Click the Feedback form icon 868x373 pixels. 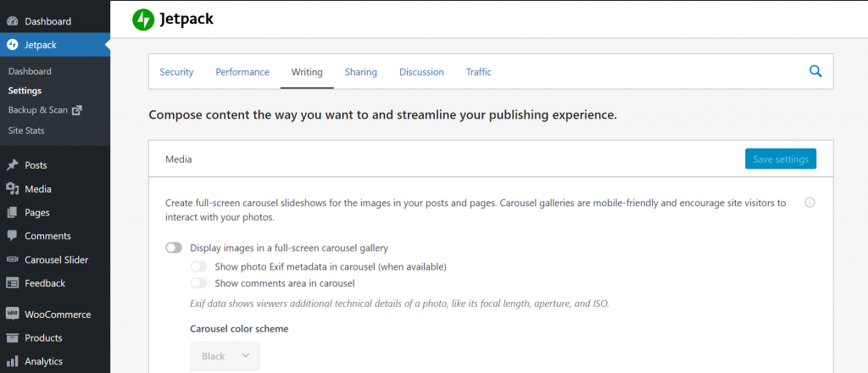pyautogui.click(x=12, y=283)
